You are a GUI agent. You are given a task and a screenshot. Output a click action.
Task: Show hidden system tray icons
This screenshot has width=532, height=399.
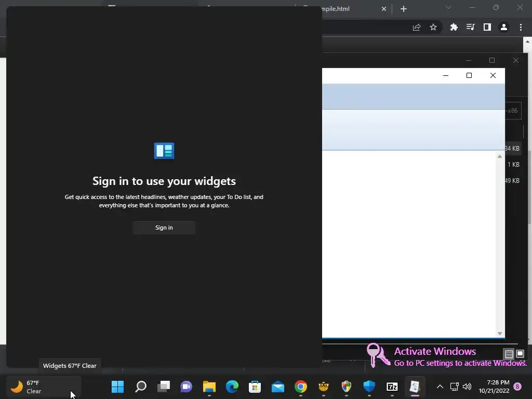[440, 387]
